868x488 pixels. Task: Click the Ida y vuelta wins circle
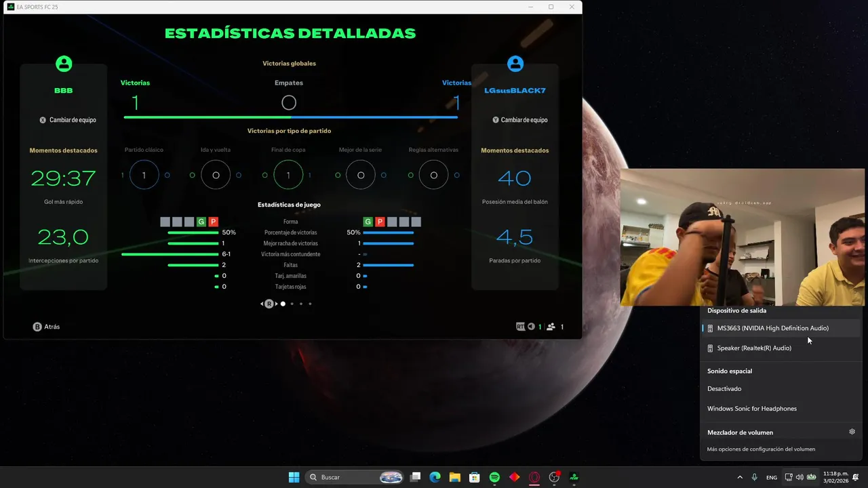pyautogui.click(x=216, y=175)
